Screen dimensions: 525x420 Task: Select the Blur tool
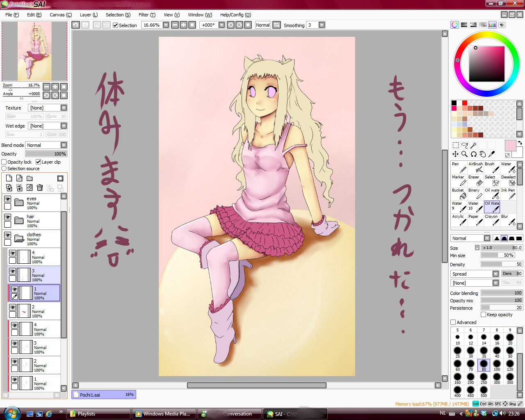point(508,219)
